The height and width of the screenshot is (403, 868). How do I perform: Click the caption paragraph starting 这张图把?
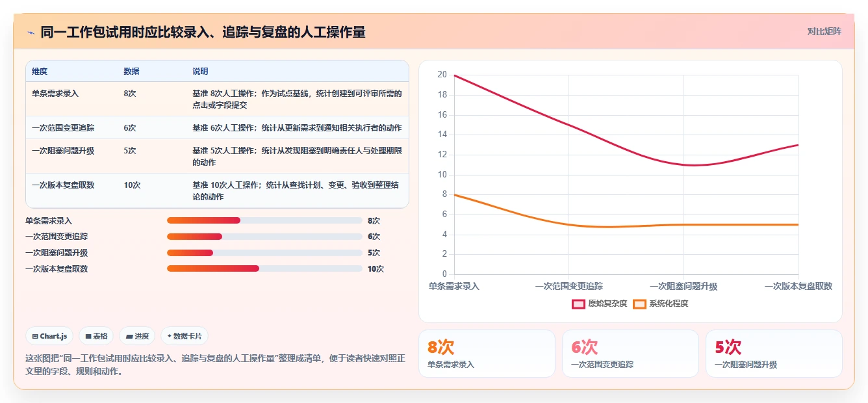click(x=215, y=365)
